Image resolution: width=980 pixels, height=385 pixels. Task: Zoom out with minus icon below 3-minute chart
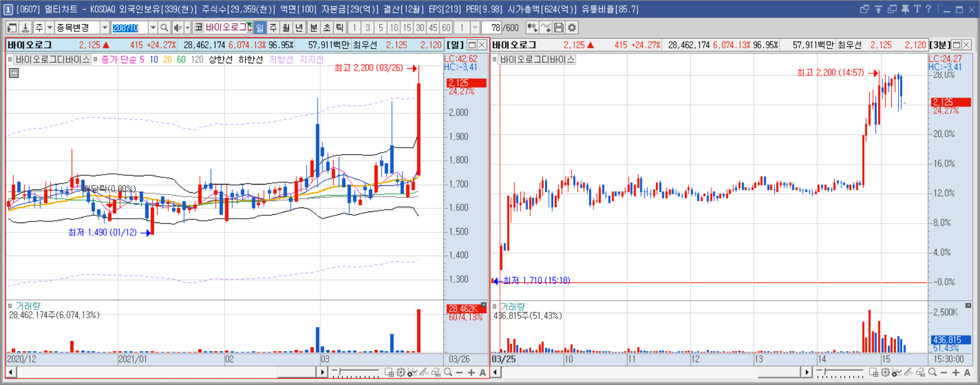pyautogui.click(x=944, y=373)
